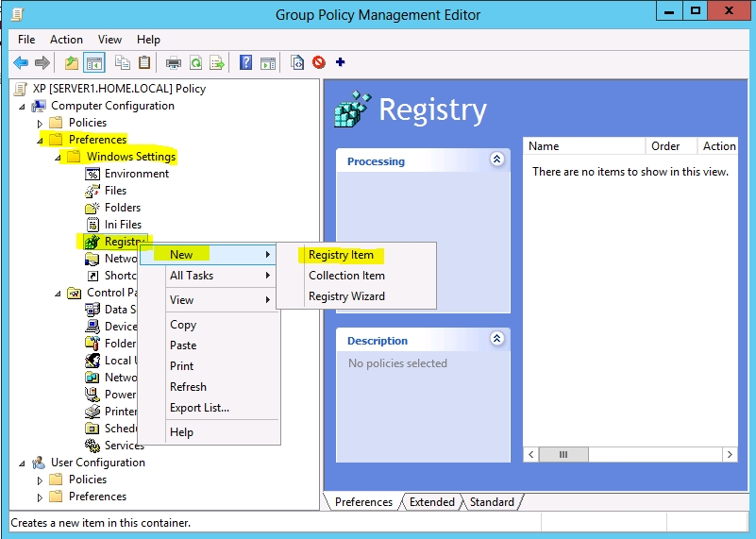Collapse the Description panel chevron
The image size is (756, 539).
pos(496,339)
